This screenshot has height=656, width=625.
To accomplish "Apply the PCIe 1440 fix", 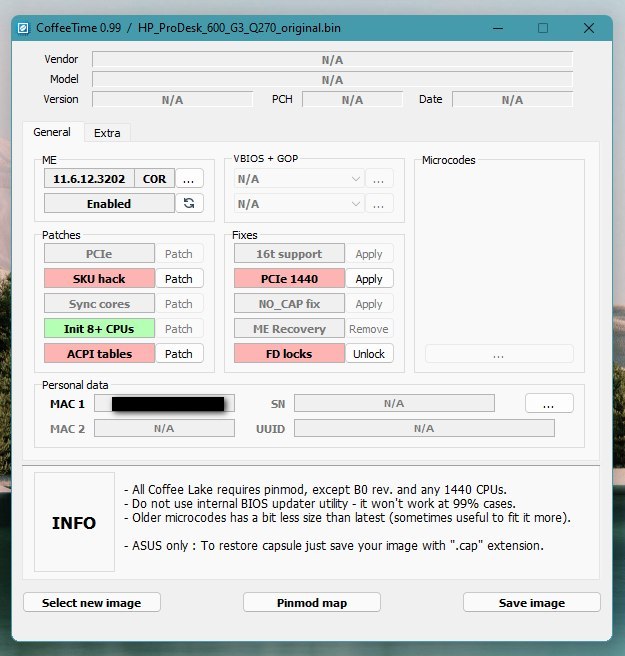I will (369, 279).
